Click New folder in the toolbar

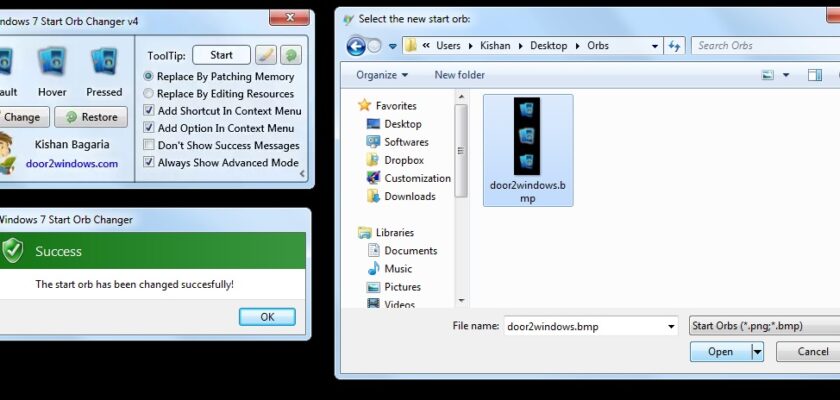(x=459, y=75)
